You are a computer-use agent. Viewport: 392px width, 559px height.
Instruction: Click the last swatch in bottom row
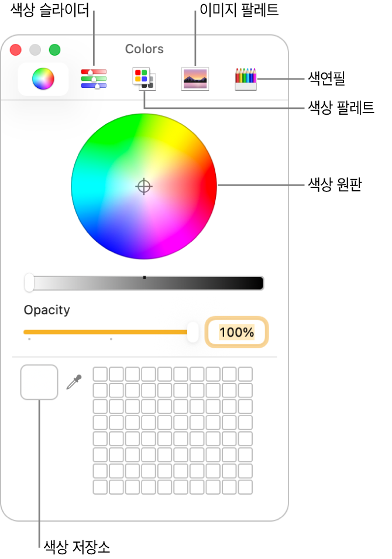point(246,487)
